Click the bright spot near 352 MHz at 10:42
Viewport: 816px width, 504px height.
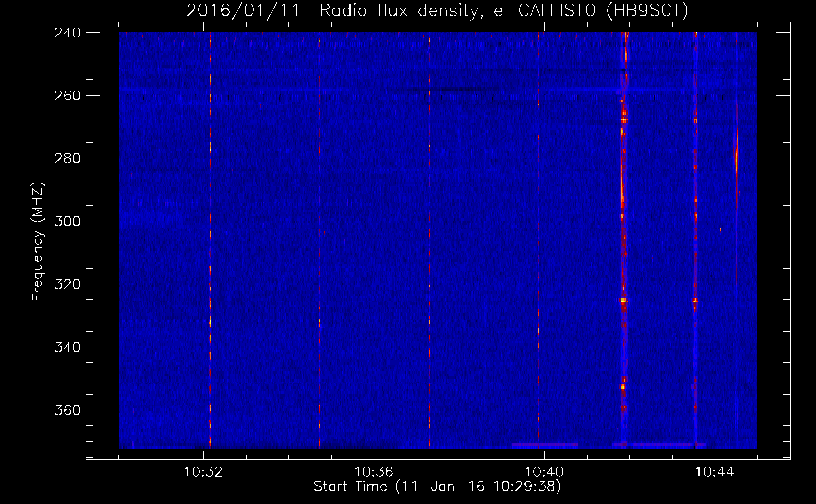point(623,387)
